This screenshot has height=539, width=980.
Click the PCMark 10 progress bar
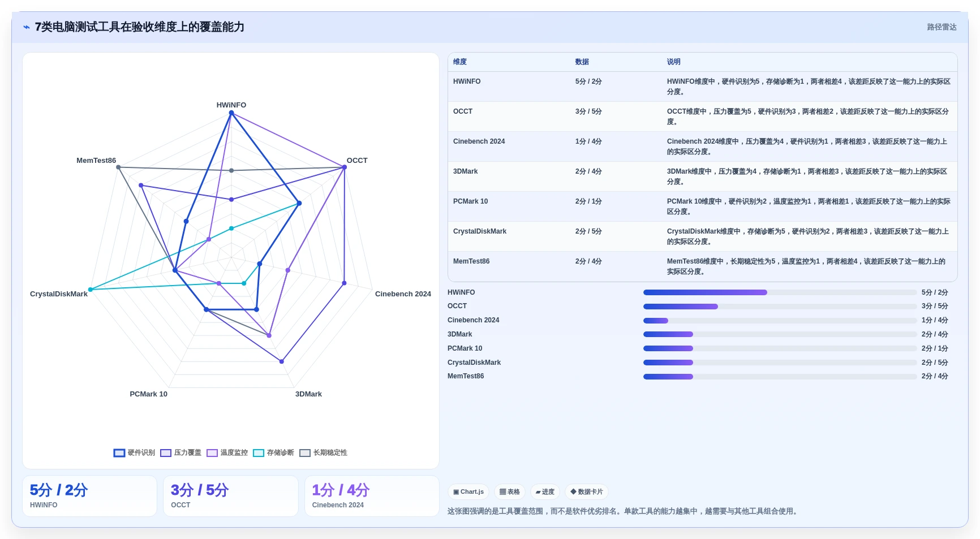780,348
